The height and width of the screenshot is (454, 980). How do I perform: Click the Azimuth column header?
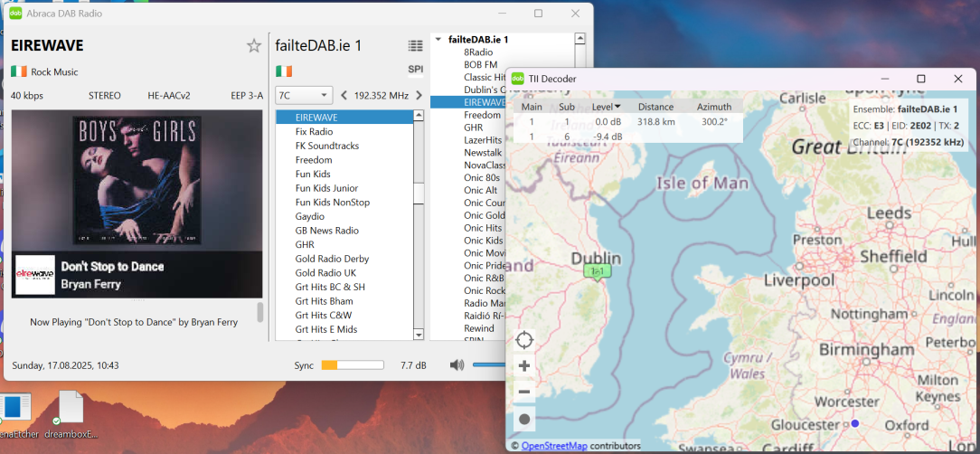tap(713, 107)
